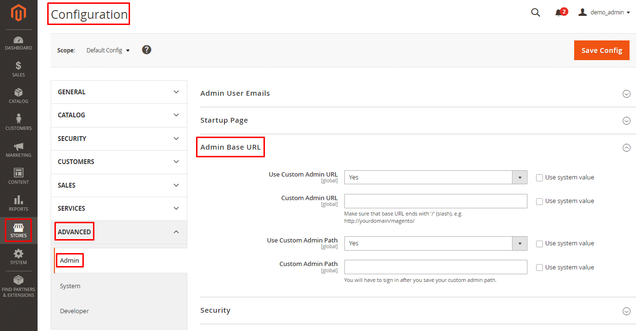
Task: Check Use system value for Custom Admin Path
Action: [x=539, y=267]
